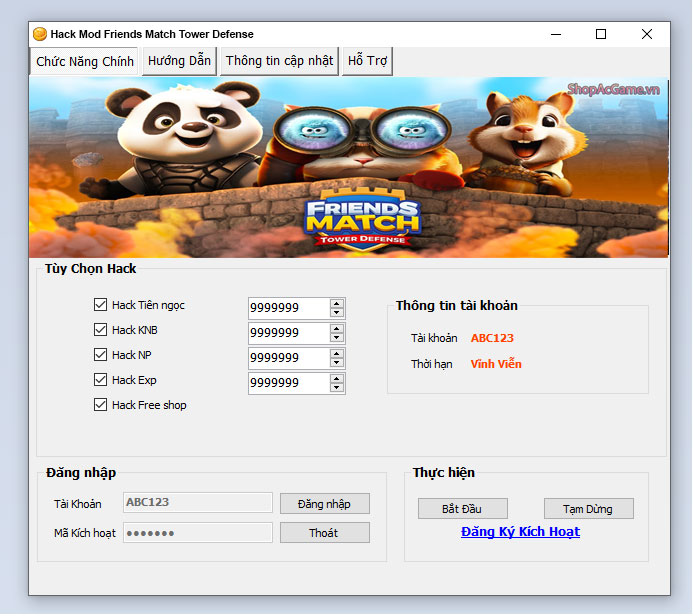Click the Đăng nhập button
This screenshot has width=693, height=616.
(x=325, y=504)
